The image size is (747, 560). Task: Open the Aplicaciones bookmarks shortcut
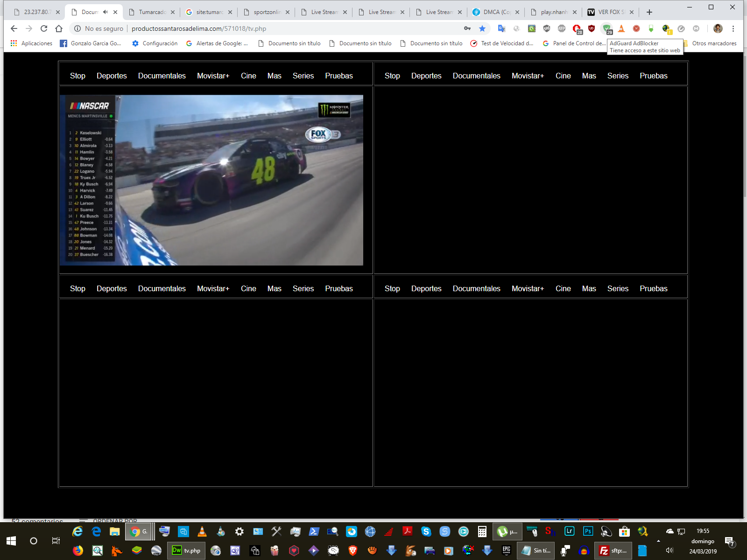(x=32, y=43)
